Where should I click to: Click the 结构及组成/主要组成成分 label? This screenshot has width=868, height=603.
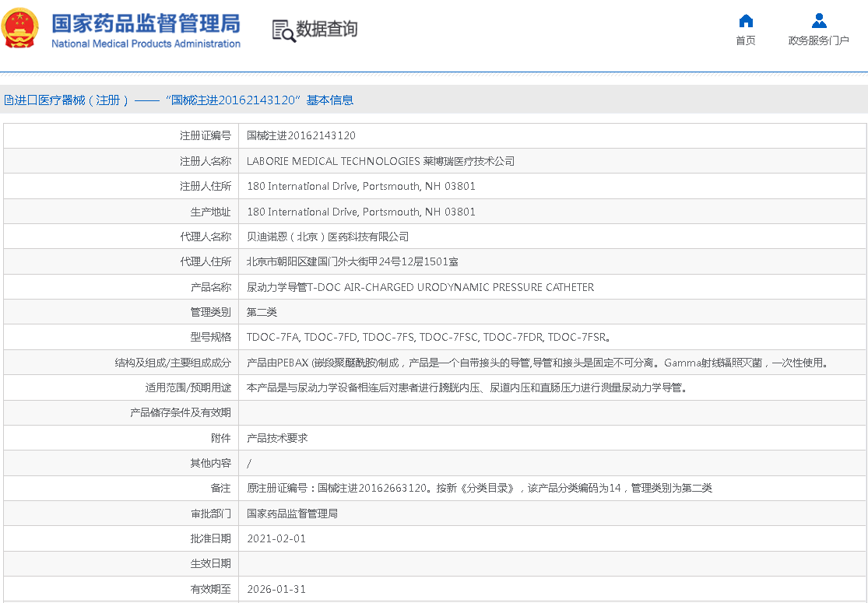click(173, 363)
